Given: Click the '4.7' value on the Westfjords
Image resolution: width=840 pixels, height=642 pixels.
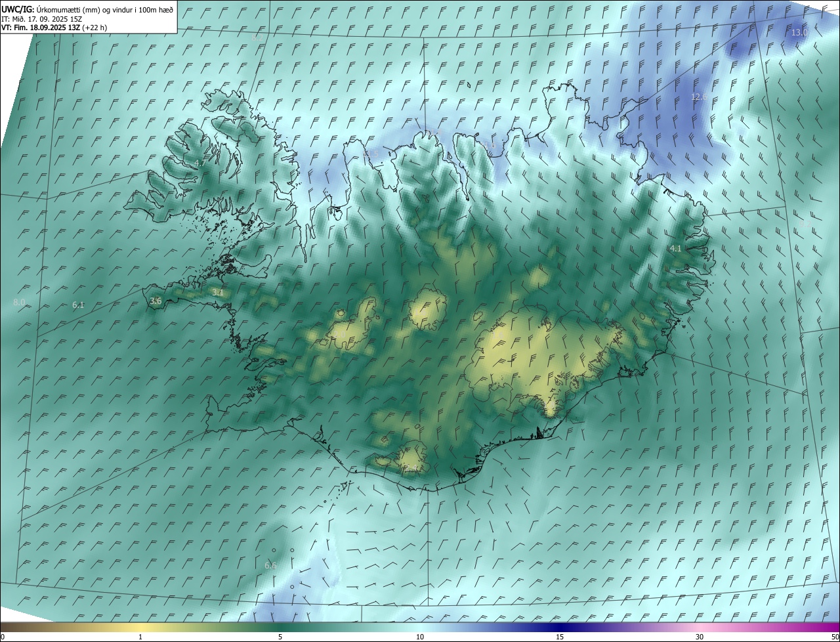Looking at the screenshot, I should [200, 163].
